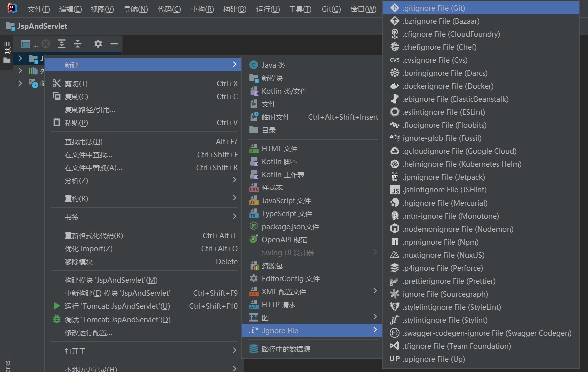Screen dimensions: 588x372
Task: Click the JspAndServlet breadcrumb
Action: 37,26
